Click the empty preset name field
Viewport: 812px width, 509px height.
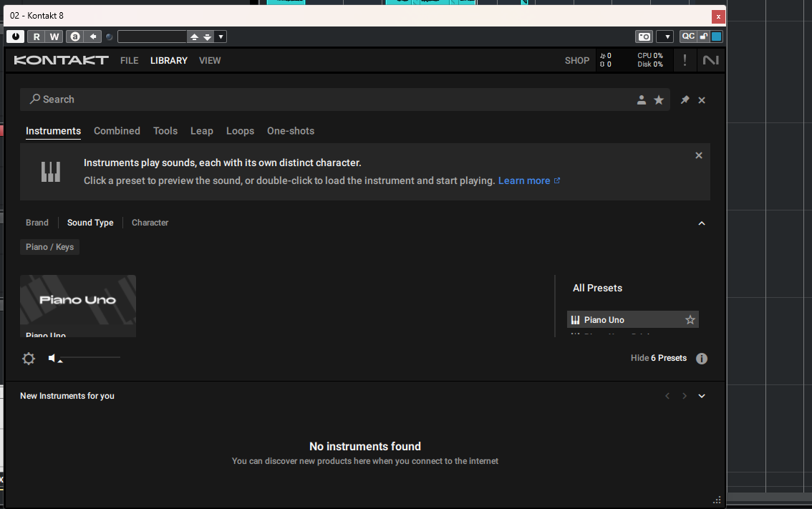point(152,37)
